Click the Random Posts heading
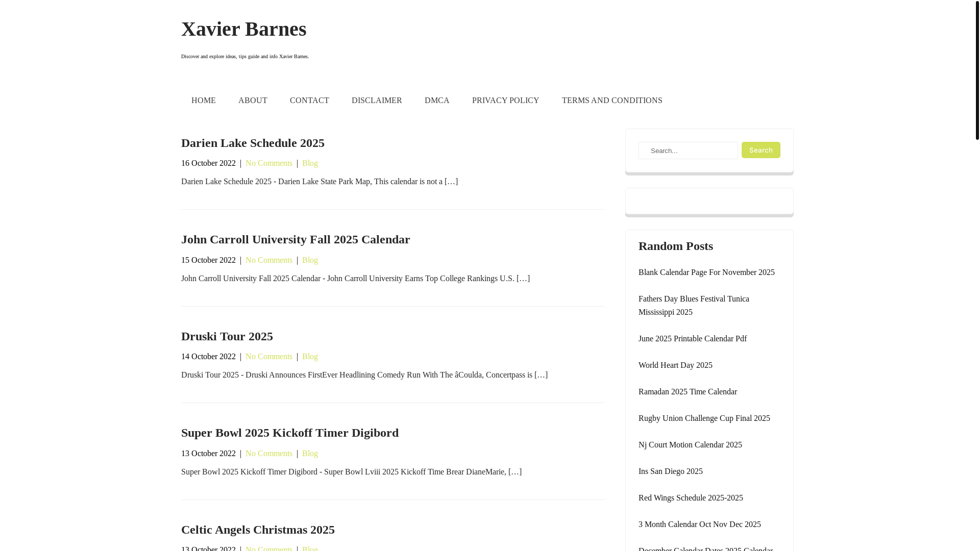980x551 pixels. point(676,246)
